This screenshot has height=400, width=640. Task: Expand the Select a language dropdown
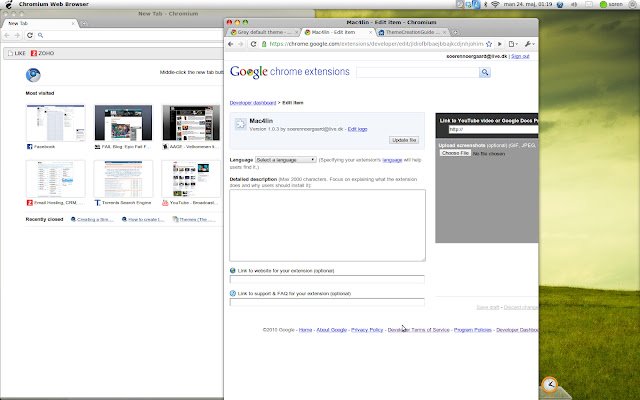(x=285, y=159)
